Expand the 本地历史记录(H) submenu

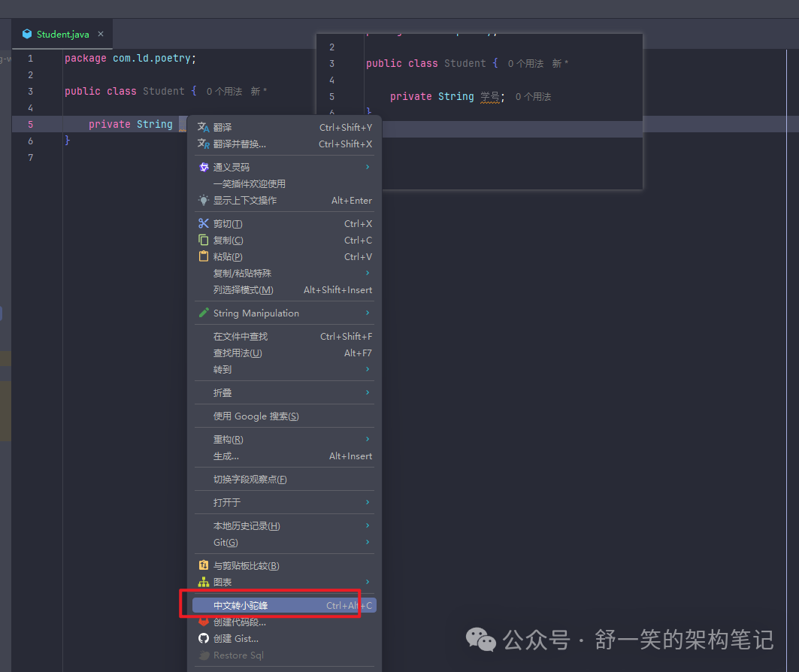[284, 525]
